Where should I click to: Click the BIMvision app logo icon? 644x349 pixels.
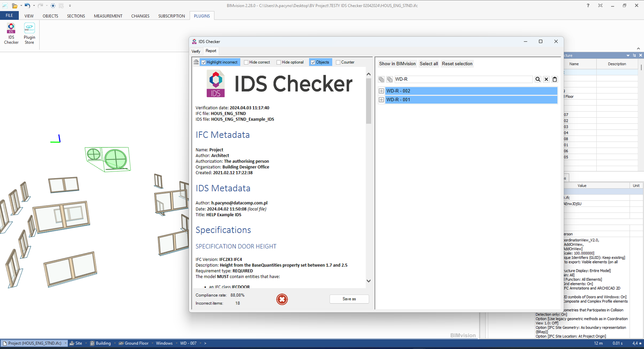5,5
